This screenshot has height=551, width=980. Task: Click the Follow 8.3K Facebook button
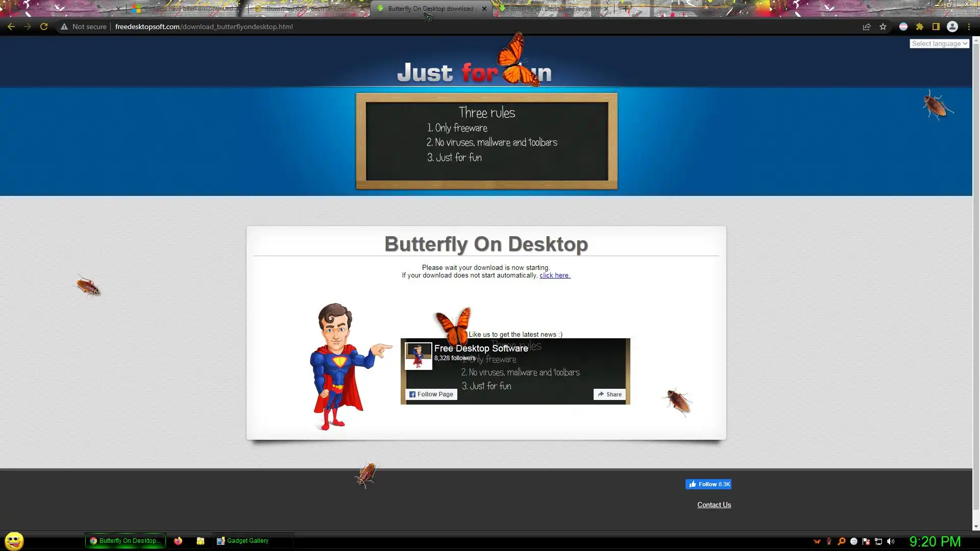(x=708, y=484)
